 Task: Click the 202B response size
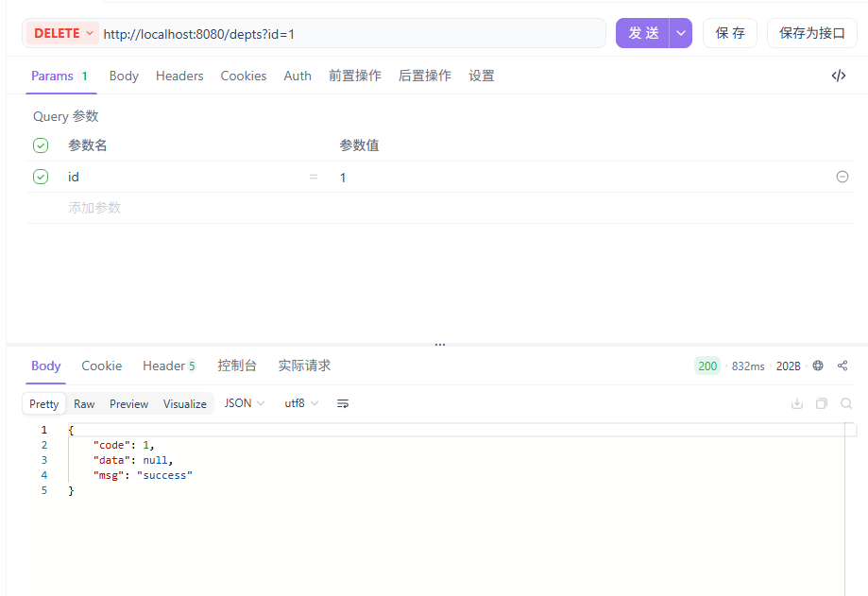click(x=789, y=366)
